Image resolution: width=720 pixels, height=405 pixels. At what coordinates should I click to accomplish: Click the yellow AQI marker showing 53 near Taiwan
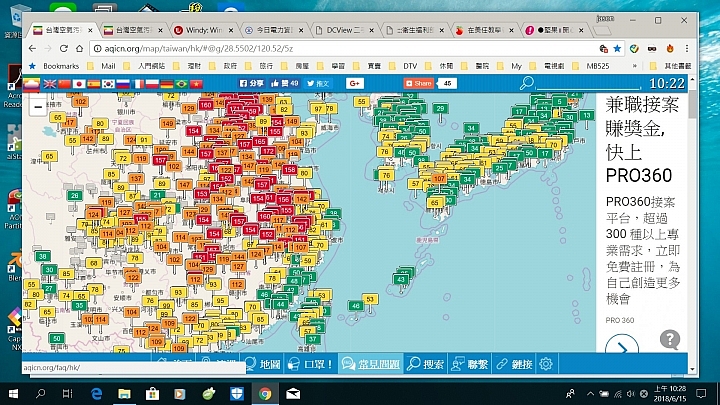pyautogui.click(x=370, y=299)
